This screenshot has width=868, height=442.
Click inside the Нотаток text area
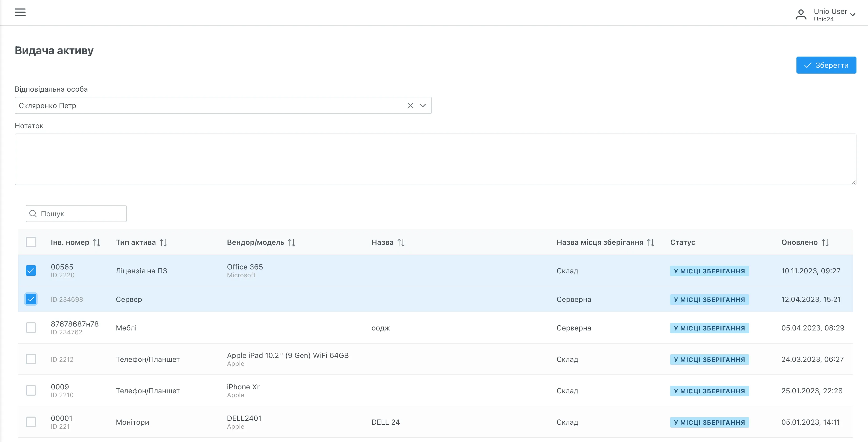(435, 159)
